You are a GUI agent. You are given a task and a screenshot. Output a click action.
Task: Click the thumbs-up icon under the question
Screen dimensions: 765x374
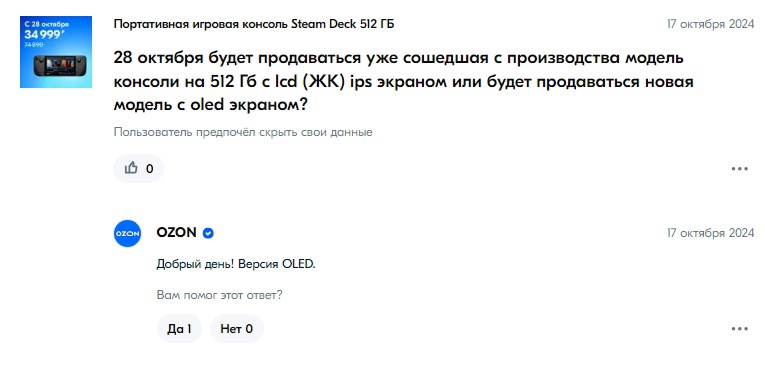click(x=131, y=168)
